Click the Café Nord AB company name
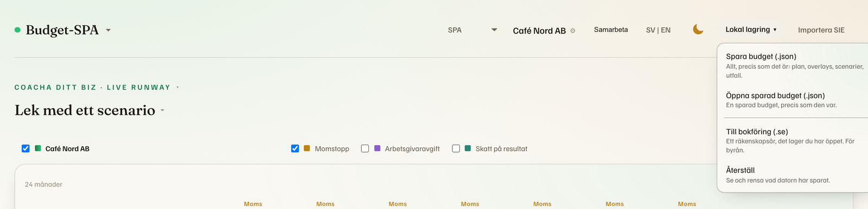 pos(539,31)
